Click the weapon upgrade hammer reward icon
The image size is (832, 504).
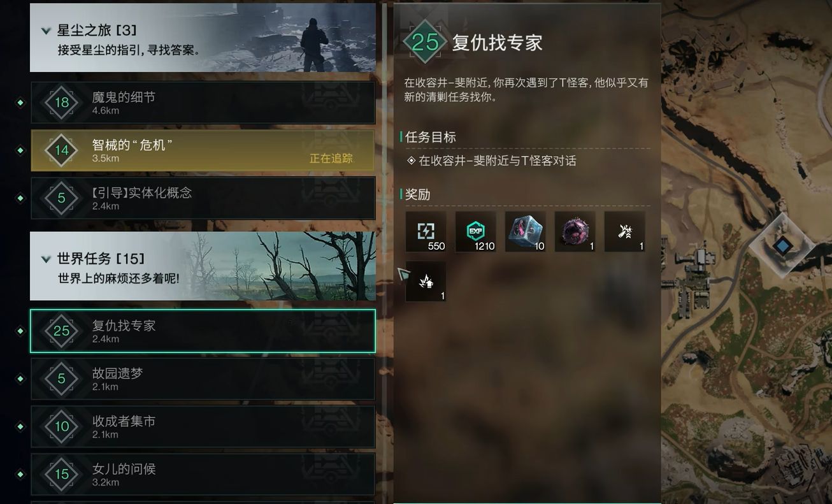(625, 232)
